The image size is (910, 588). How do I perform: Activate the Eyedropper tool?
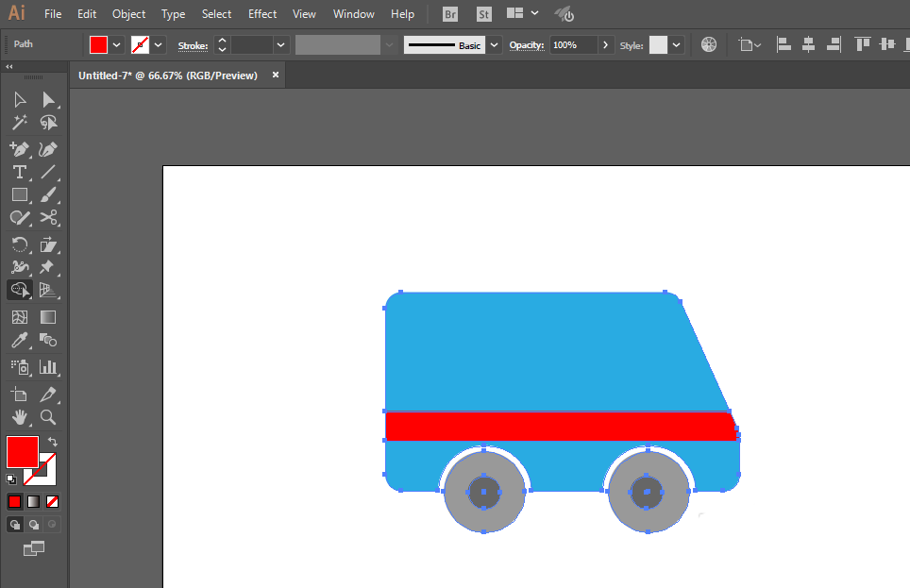[19, 341]
